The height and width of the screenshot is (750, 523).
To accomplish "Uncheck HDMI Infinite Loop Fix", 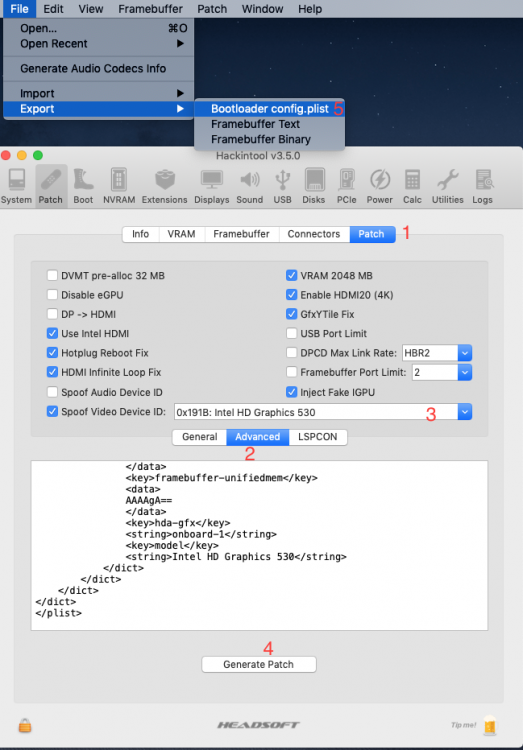I will tap(52, 372).
